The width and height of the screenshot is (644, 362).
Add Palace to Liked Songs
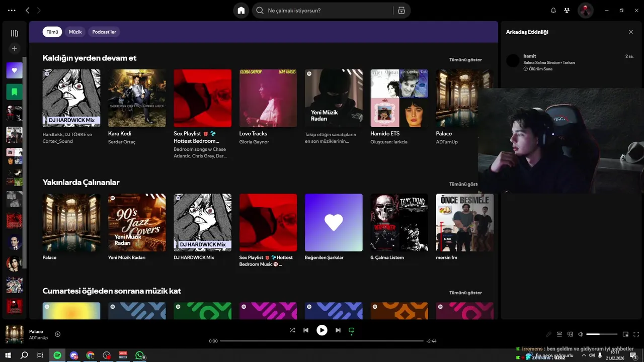[57, 334]
